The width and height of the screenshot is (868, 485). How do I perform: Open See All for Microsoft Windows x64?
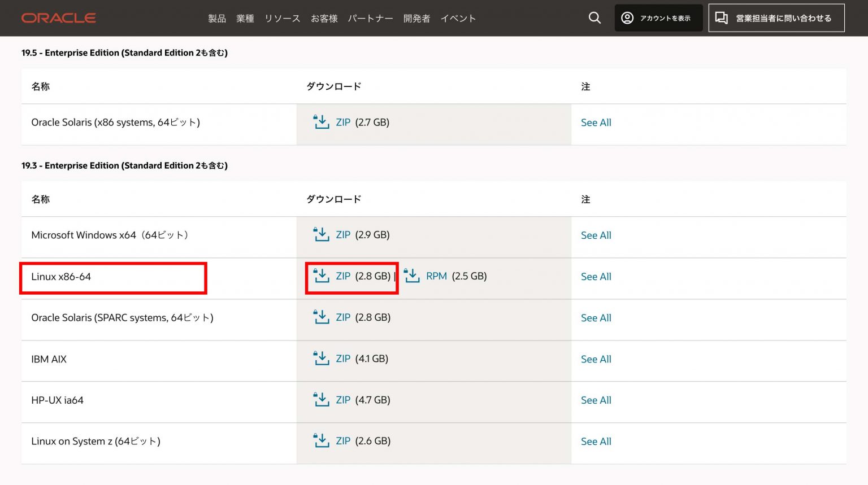click(x=596, y=235)
